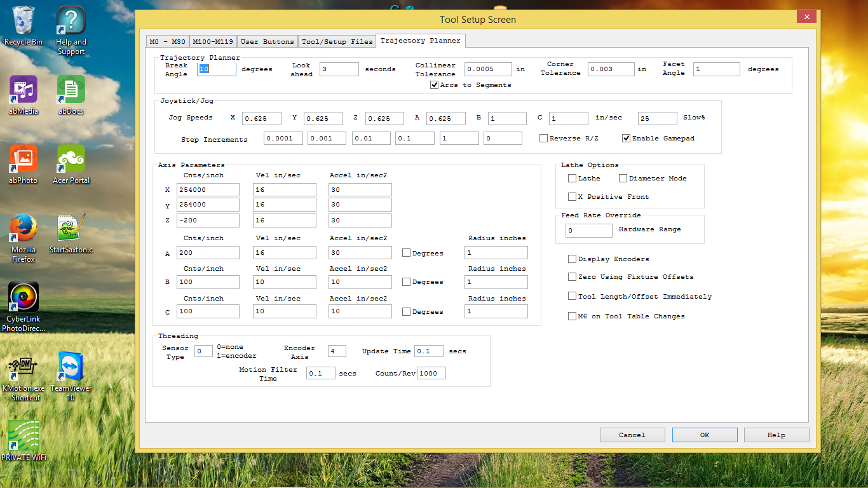
Task: Click the Cancel button
Action: pyautogui.click(x=632, y=435)
